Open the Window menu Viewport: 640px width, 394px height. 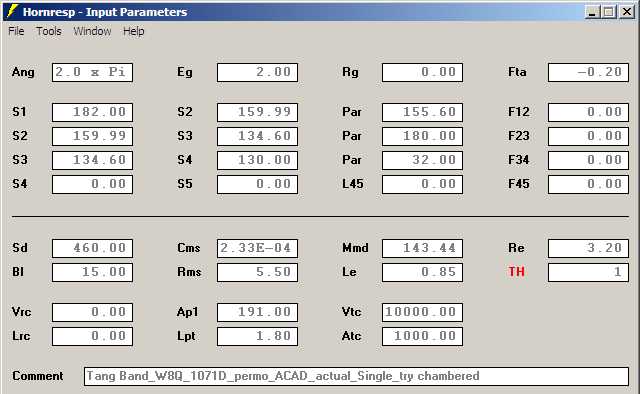pyautogui.click(x=92, y=31)
